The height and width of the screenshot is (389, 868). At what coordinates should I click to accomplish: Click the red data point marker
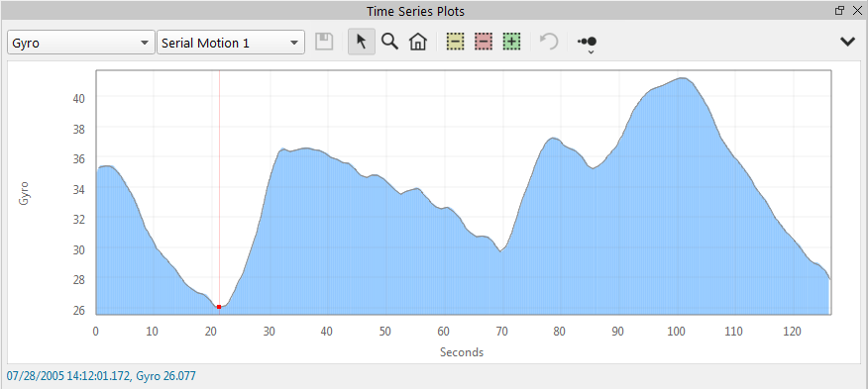(219, 307)
